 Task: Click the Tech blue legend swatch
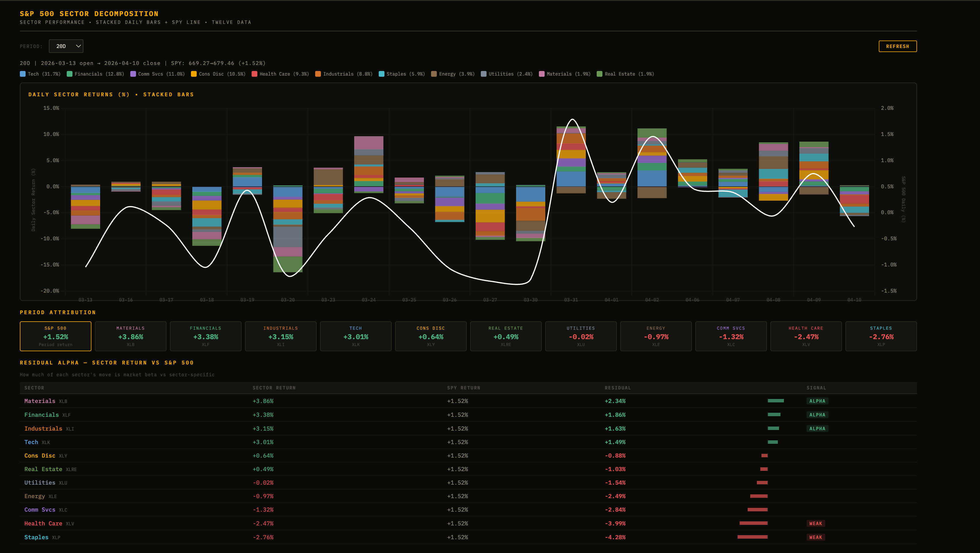[23, 74]
